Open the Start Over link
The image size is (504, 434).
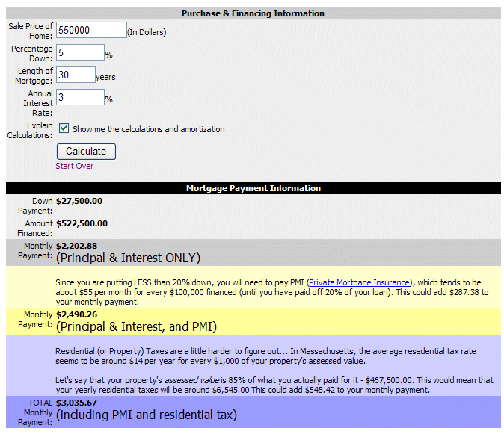click(75, 166)
